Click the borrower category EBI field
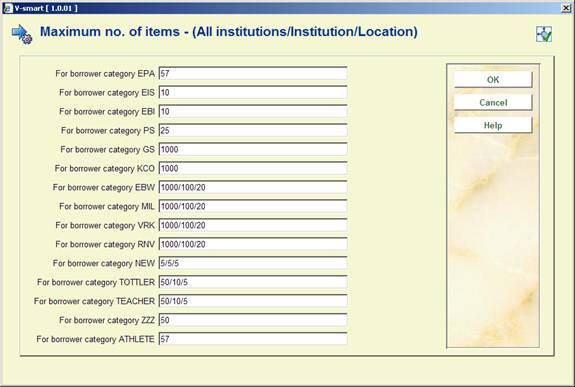This screenshot has height=387, width=575. 253,112
